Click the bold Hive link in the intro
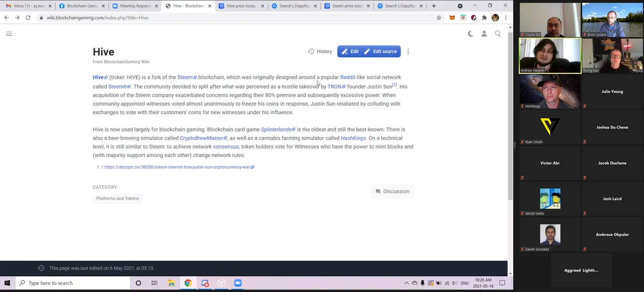The image size is (644, 292). [x=100, y=78]
